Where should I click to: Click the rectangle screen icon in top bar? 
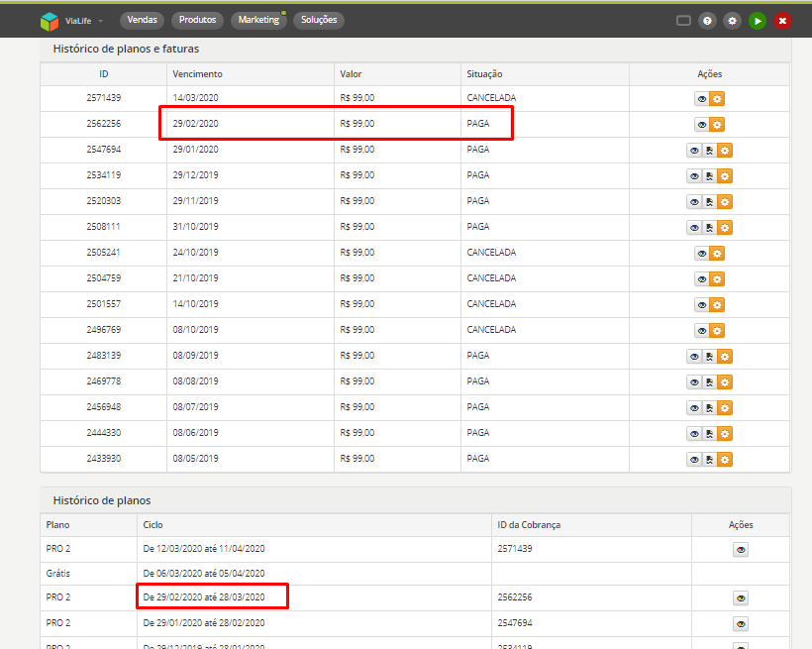tap(683, 21)
